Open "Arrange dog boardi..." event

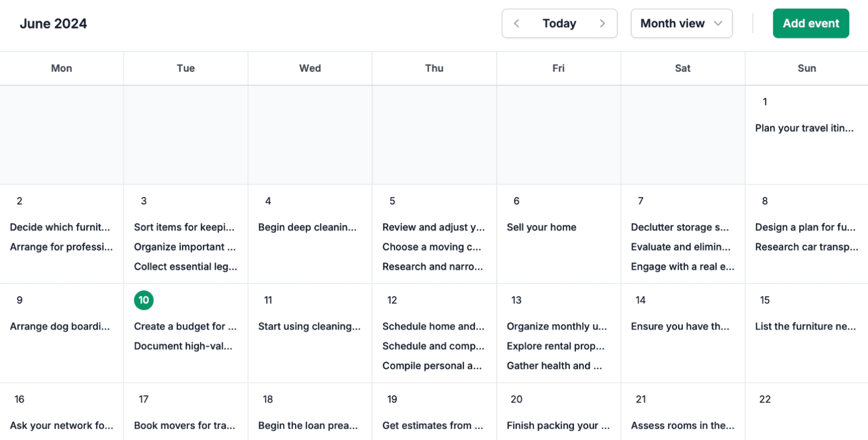pos(60,326)
